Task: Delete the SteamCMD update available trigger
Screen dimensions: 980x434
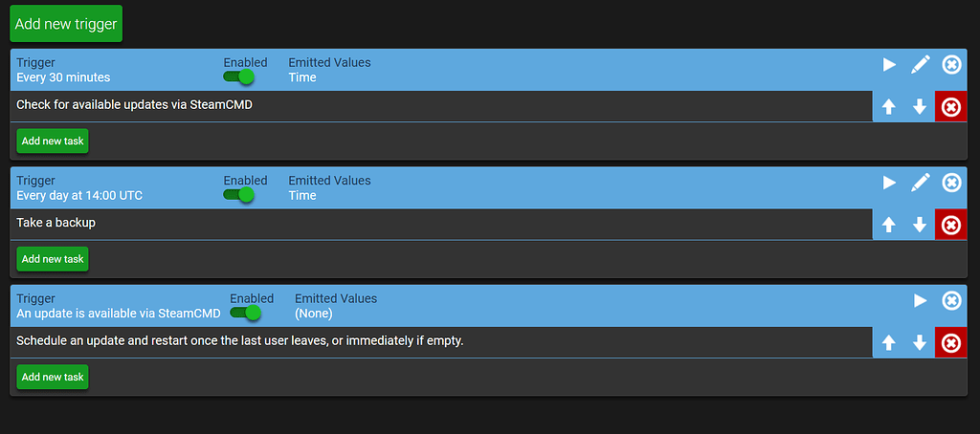Action: (951, 301)
